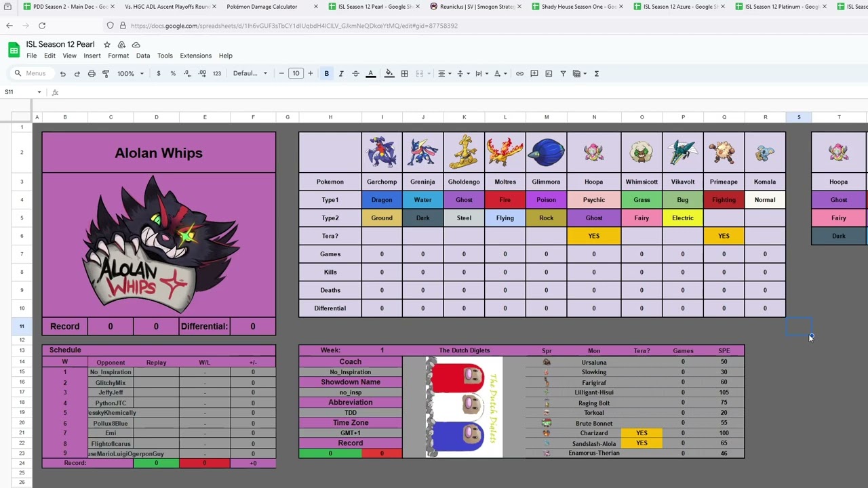Image resolution: width=868 pixels, height=488 pixels.
Task: Click the Insert comment icon
Action: 534,73
